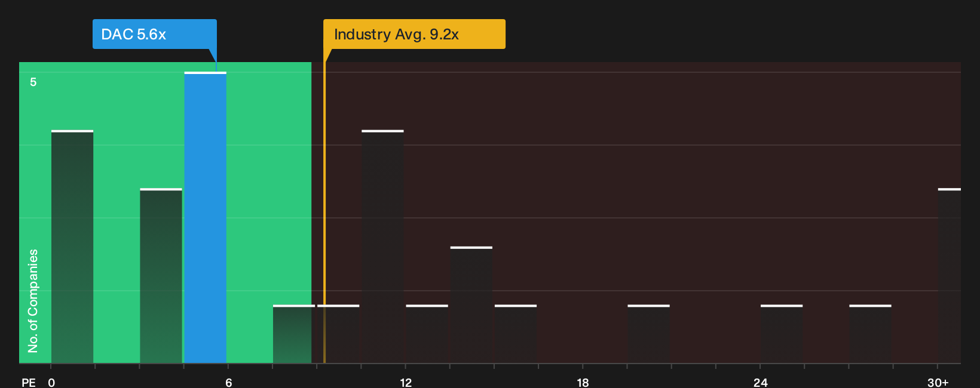Click the x-axis label 24
The image size is (980, 388).
tap(760, 382)
